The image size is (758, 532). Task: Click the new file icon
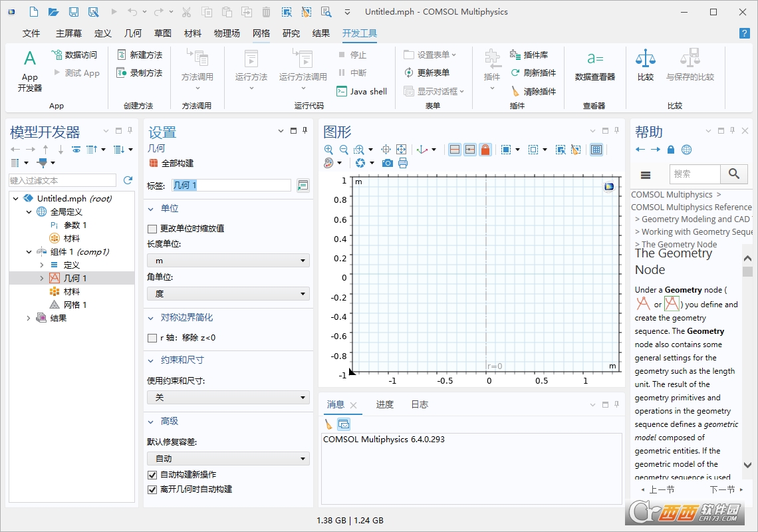[x=33, y=11]
